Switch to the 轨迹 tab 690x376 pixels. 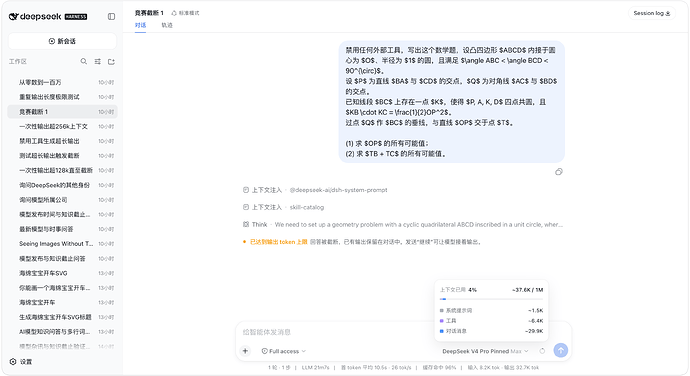point(167,25)
